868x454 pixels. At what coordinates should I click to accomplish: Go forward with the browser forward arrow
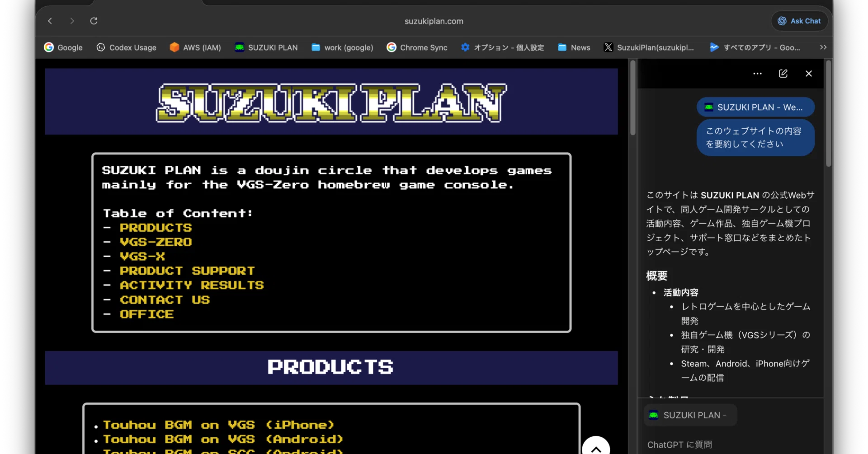point(72,21)
